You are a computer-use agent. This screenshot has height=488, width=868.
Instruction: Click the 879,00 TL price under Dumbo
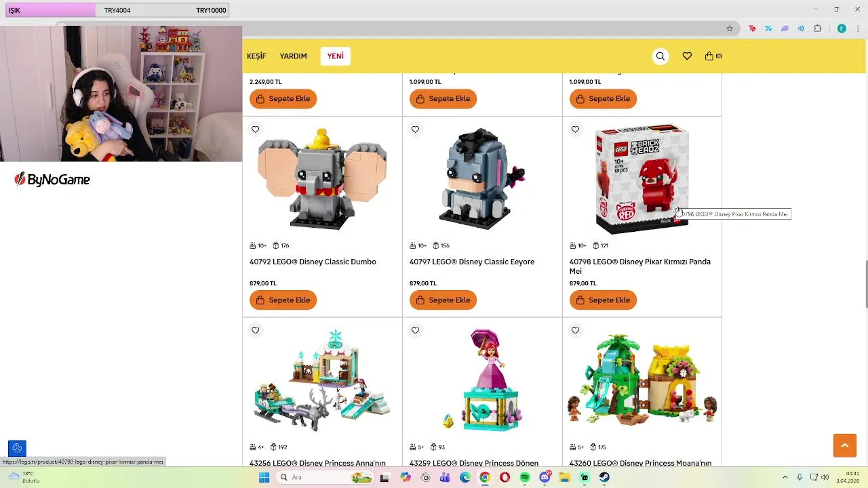point(263,283)
